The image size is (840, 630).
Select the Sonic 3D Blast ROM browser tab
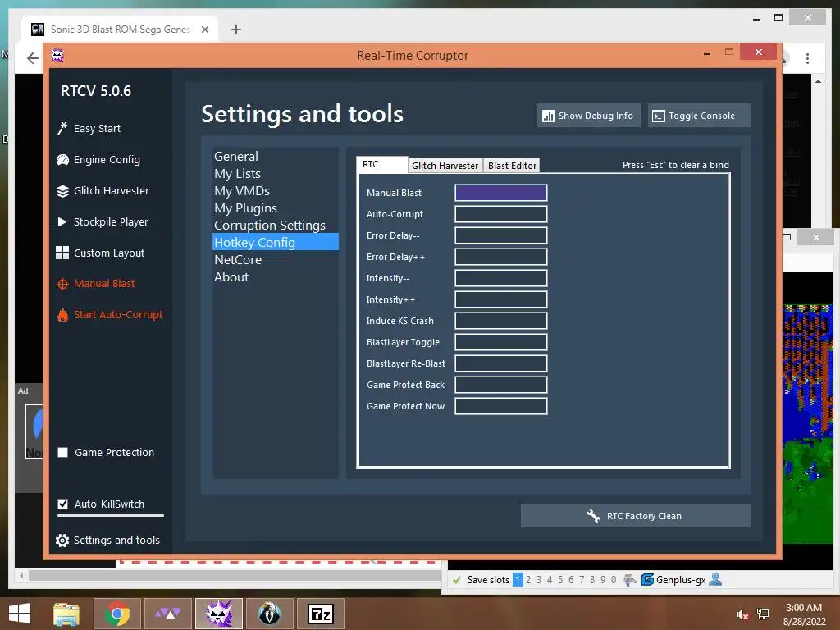[x=120, y=30]
